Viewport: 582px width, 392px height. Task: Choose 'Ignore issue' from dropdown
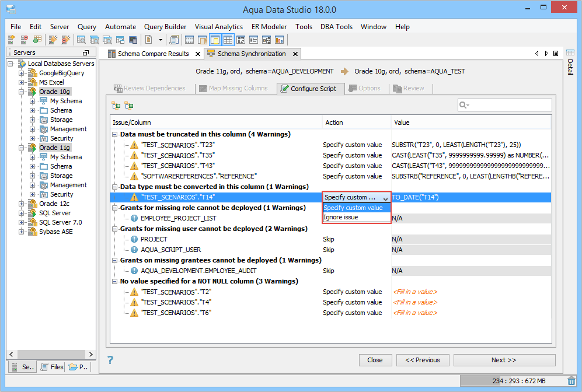(357, 218)
